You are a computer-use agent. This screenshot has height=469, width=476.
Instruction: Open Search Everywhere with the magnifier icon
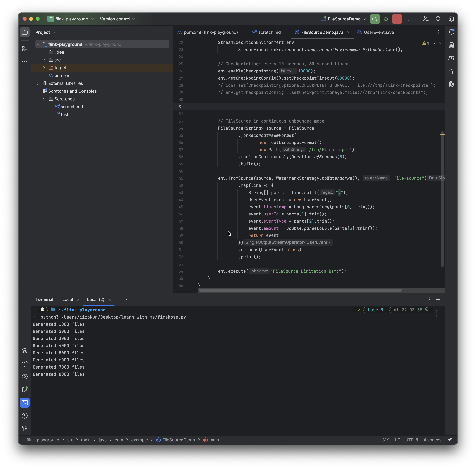point(438,19)
